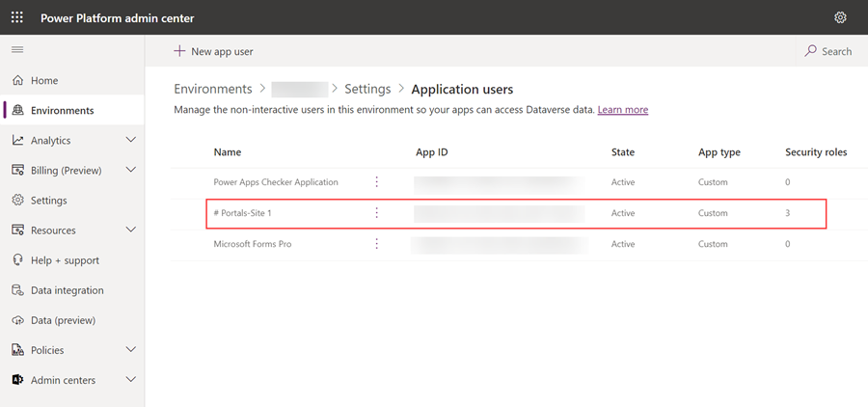Viewport: 868px width, 407px height.
Task: Sort by the Name column header
Action: (x=228, y=152)
